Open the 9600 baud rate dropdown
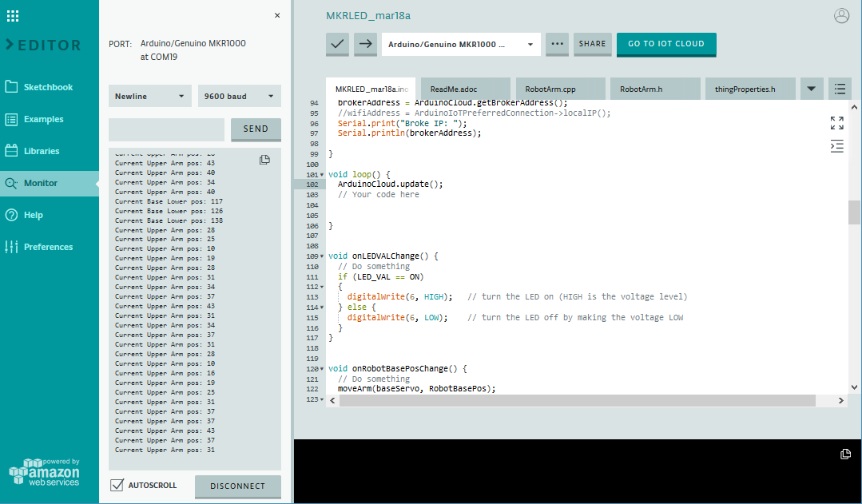862x504 pixels. point(239,96)
